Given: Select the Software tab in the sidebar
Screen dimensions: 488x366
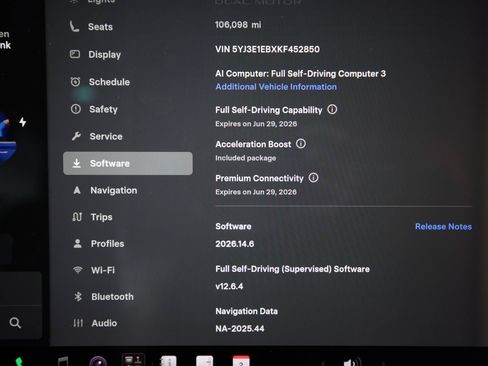Looking at the screenshot, I should (x=128, y=163).
